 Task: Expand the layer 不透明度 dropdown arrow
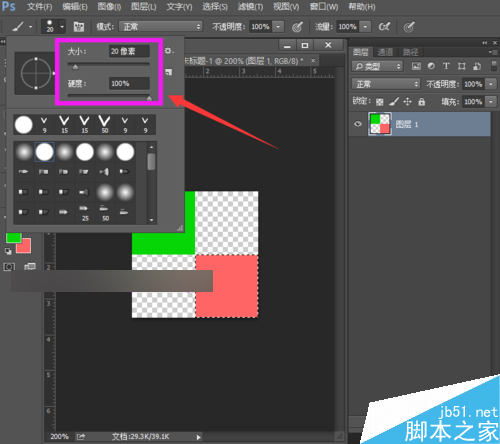[491, 84]
